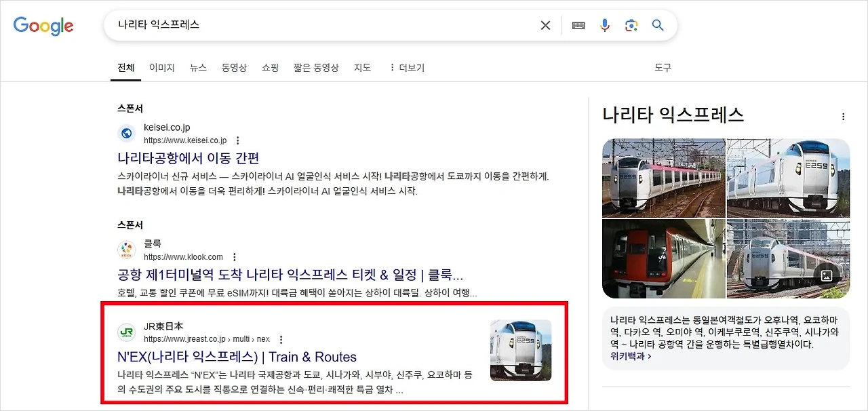Screen dimensions: 868x411
Task: Click the search magnifier icon
Action: pyautogui.click(x=657, y=25)
